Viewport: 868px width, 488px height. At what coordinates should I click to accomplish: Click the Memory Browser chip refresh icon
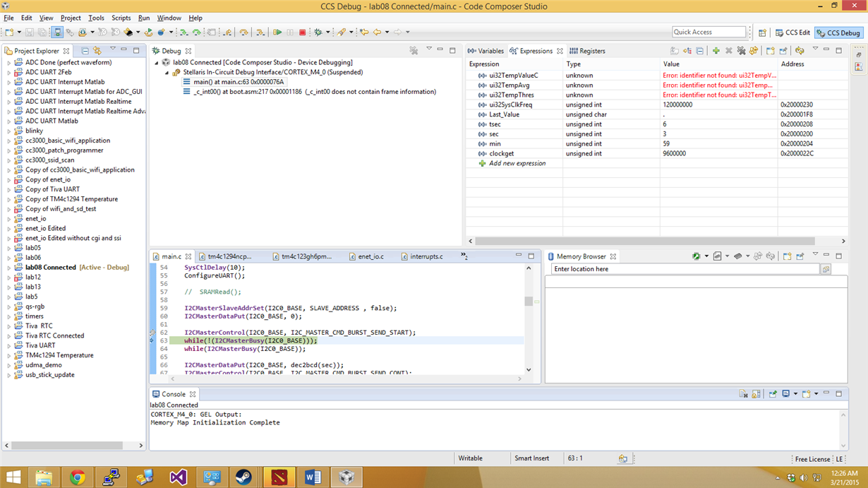696,256
